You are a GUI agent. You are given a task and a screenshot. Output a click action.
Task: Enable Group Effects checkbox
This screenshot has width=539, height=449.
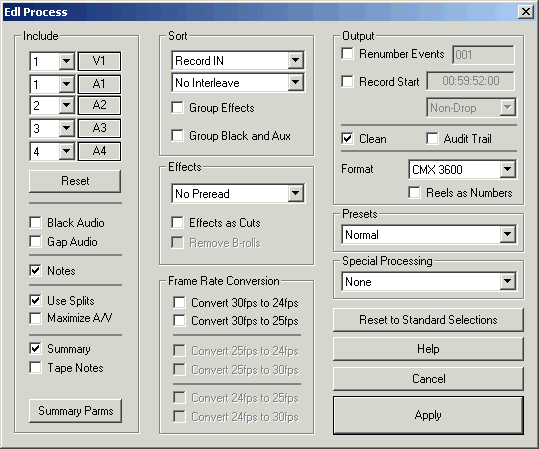[x=177, y=108]
